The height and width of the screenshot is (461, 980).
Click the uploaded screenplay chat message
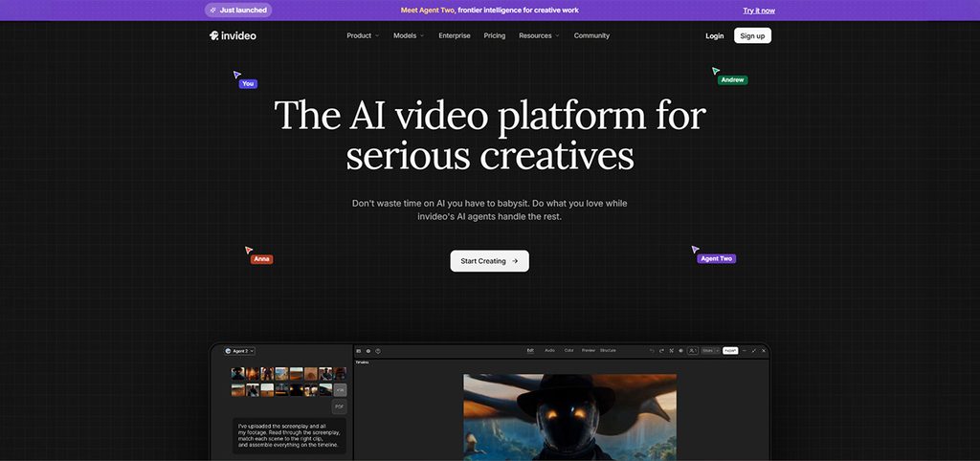289,435
